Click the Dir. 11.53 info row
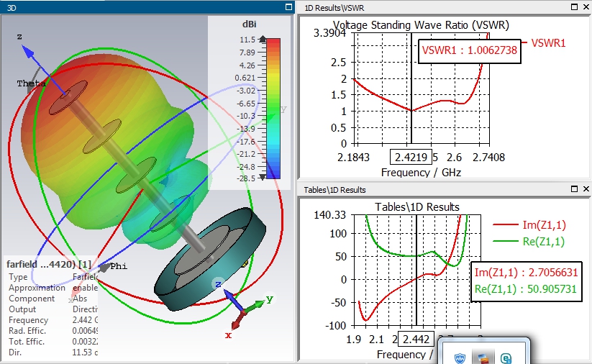 [53, 352]
